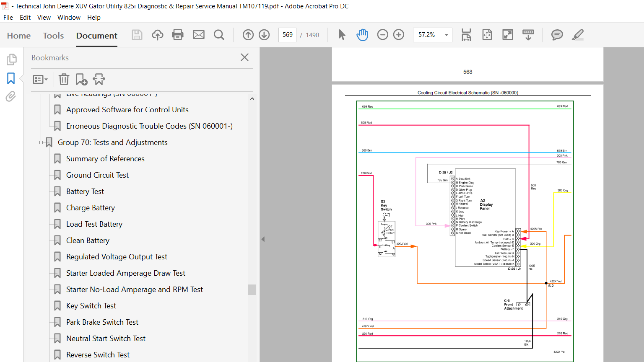
Task: Collapse Group 70: Tests and Adjustments
Action: coord(41,142)
